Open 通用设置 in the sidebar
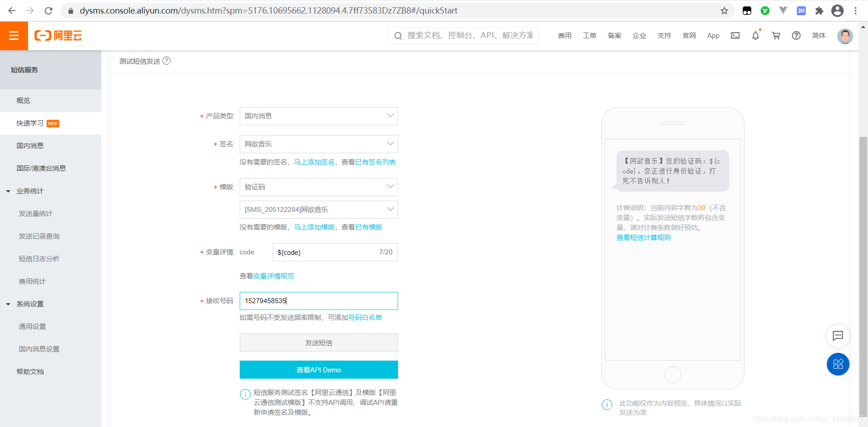Image resolution: width=868 pixels, height=427 pixels. point(51,327)
